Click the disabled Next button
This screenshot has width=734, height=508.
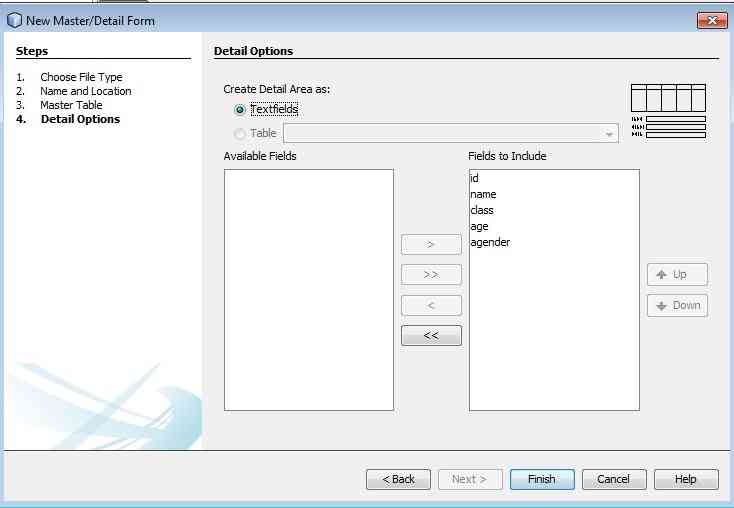pyautogui.click(x=470, y=479)
